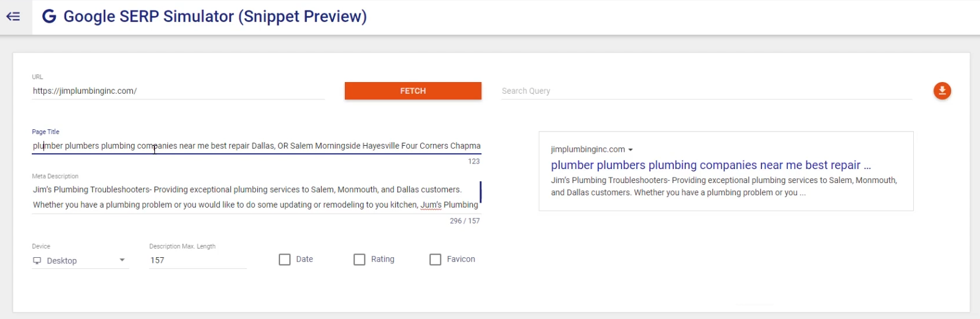Select the Description Max. Length field
This screenshot has height=319, width=980.
197,260
